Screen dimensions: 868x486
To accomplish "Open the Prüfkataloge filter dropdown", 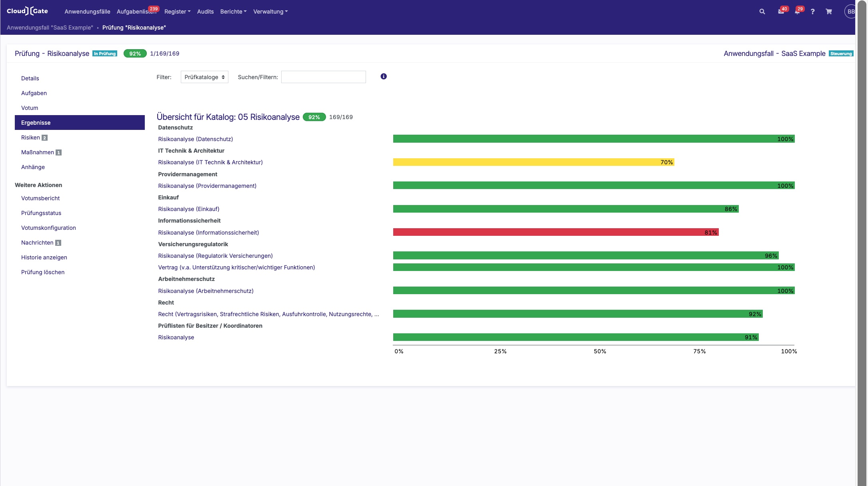I will (x=204, y=77).
